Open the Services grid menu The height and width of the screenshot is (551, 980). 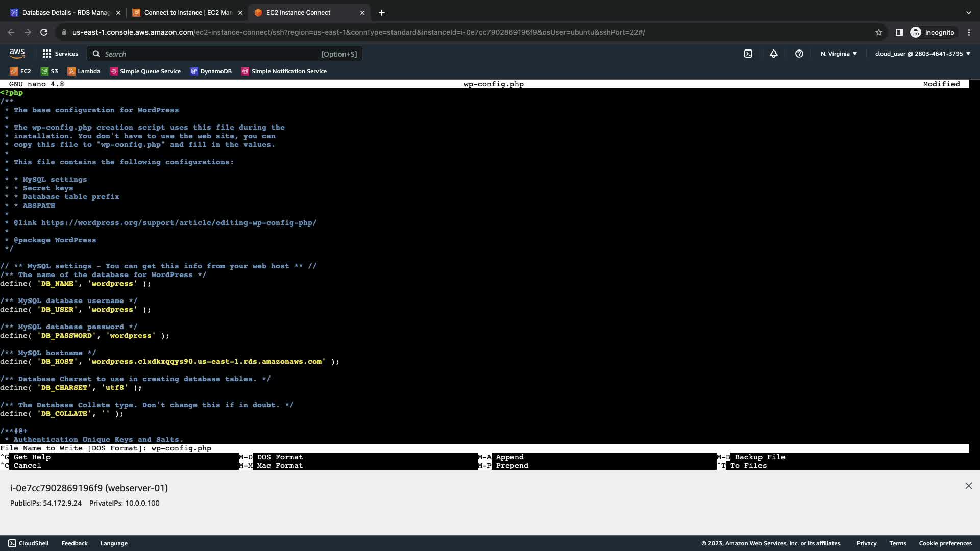coord(60,54)
